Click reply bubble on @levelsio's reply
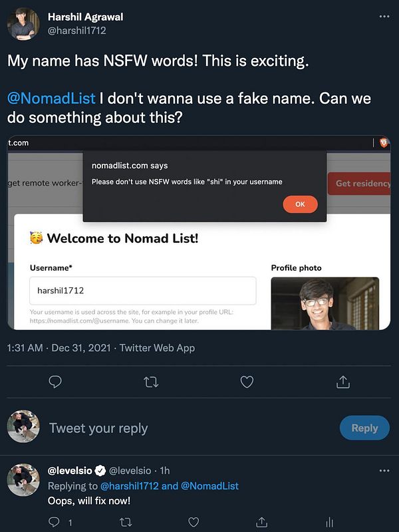399x532 pixels. tap(56, 522)
